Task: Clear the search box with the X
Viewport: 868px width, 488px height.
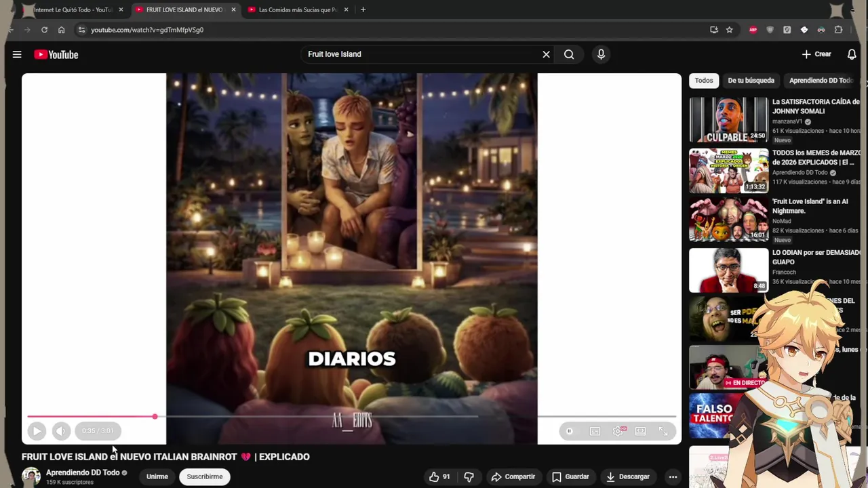Action: (546, 54)
